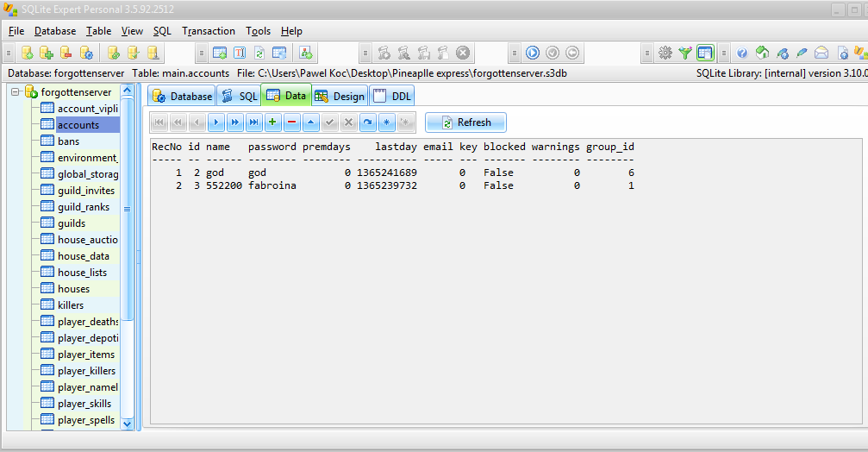Screen dimensions: 868x452
Task: Select the player_items table
Action: [86, 355]
